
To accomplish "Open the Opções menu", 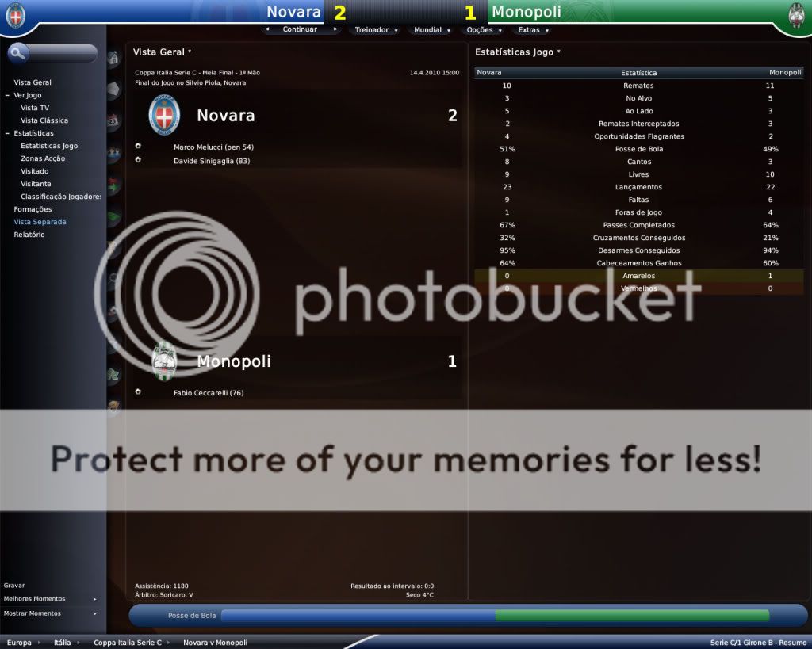I will click(483, 30).
